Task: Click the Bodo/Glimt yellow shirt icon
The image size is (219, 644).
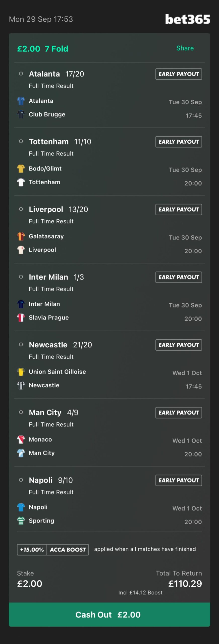Action: point(21,169)
